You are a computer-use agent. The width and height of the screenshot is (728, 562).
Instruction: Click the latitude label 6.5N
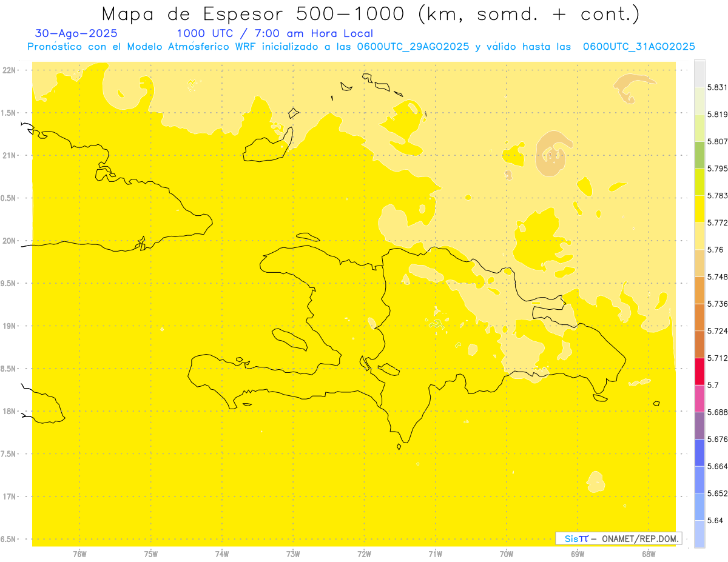click(x=7, y=539)
